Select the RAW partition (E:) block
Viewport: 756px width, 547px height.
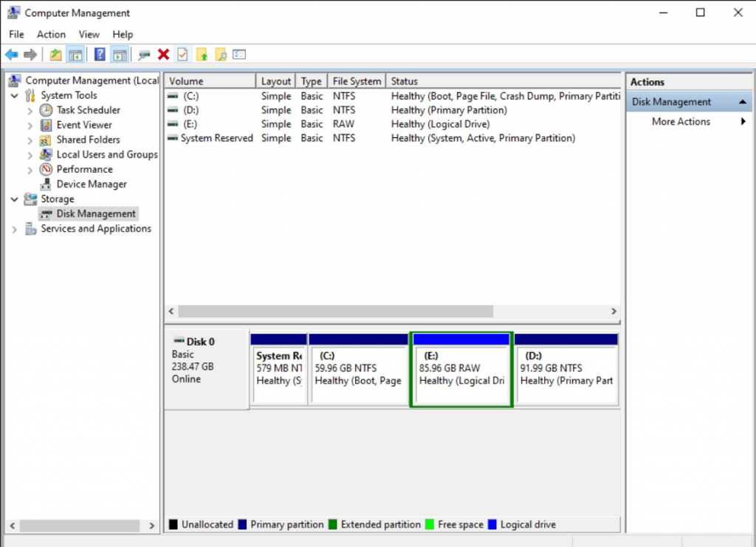pos(461,369)
